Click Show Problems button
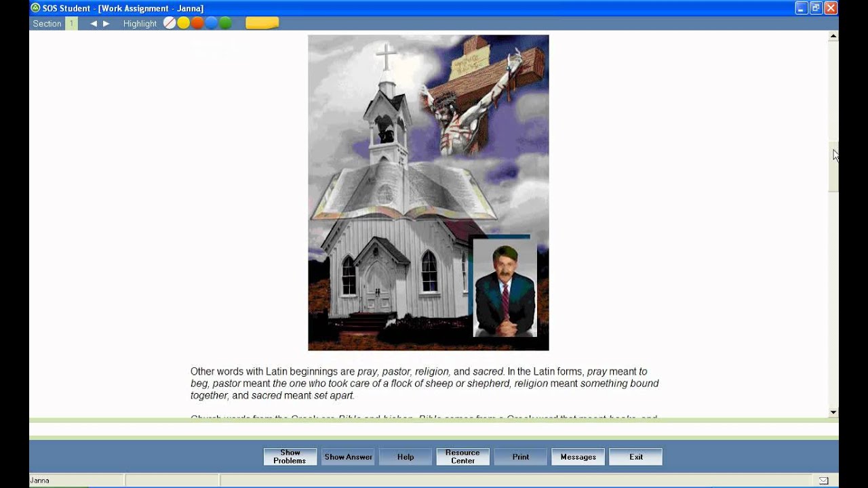 coord(290,457)
